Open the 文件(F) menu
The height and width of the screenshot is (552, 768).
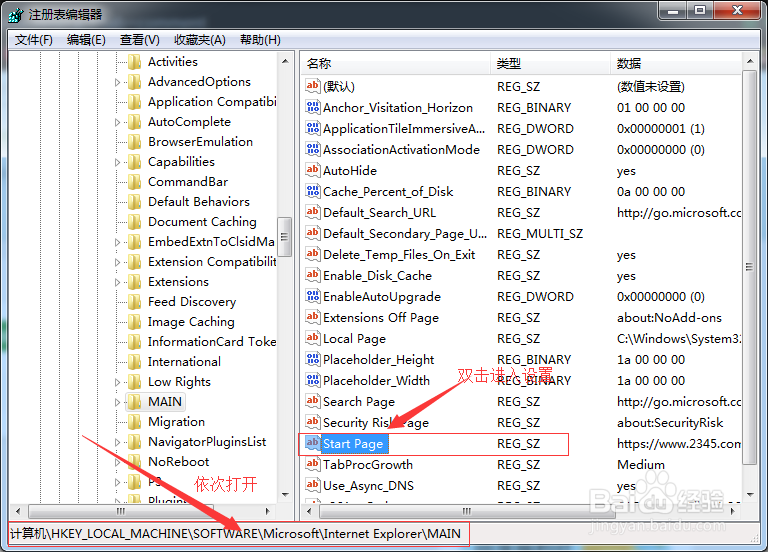click(x=33, y=40)
